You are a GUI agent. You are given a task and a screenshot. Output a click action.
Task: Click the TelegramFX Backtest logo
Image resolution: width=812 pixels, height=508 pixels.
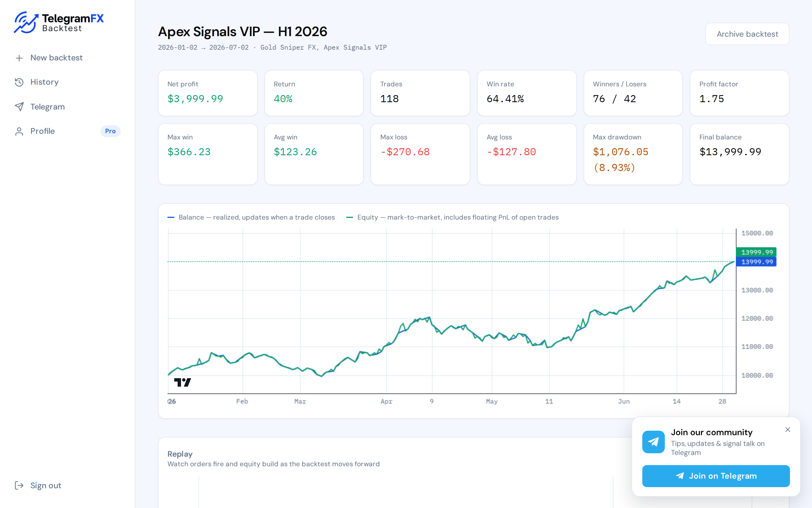(59, 23)
